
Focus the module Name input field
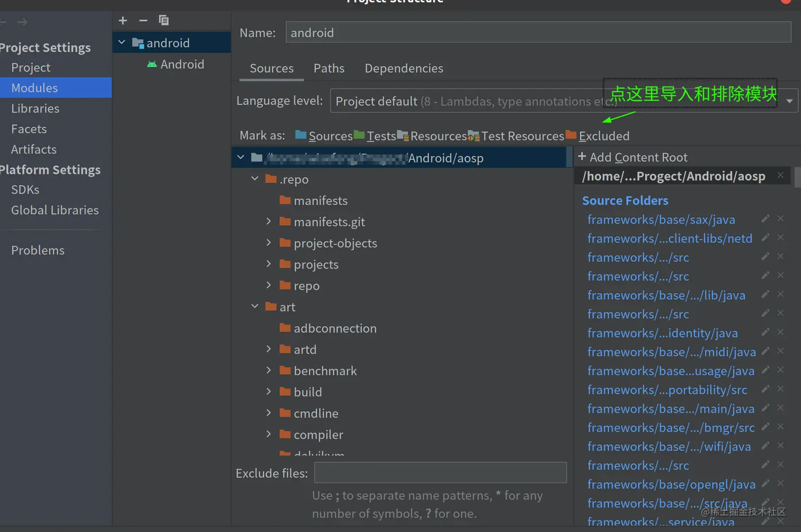click(538, 32)
